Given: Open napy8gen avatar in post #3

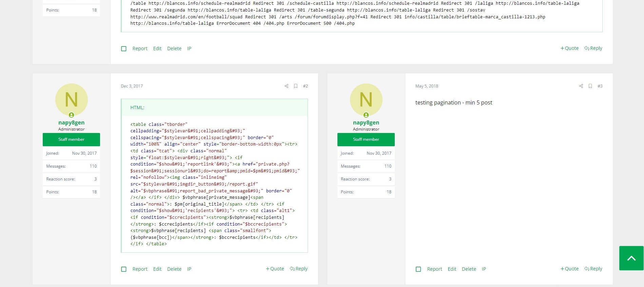Looking at the screenshot, I should (x=366, y=100).
